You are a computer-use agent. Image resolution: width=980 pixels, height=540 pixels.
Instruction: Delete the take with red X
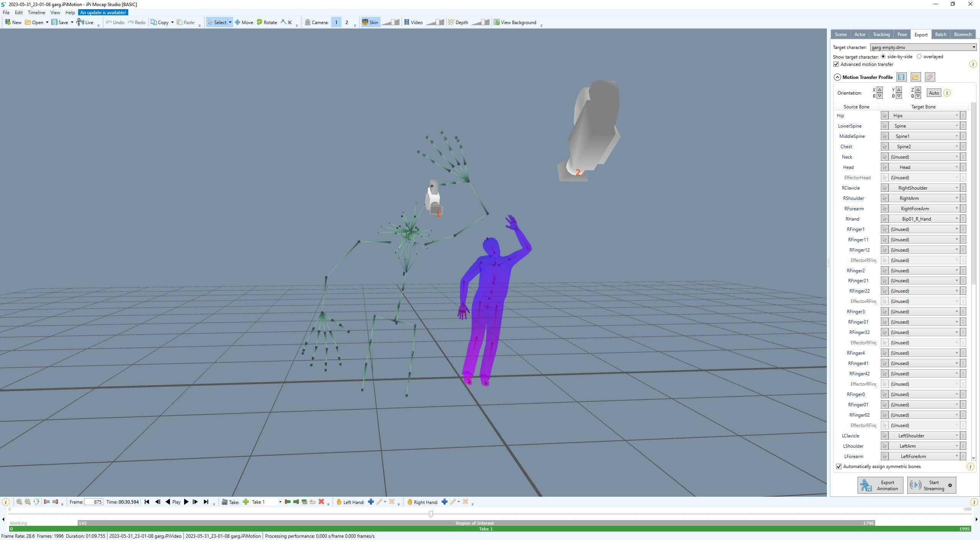(321, 502)
